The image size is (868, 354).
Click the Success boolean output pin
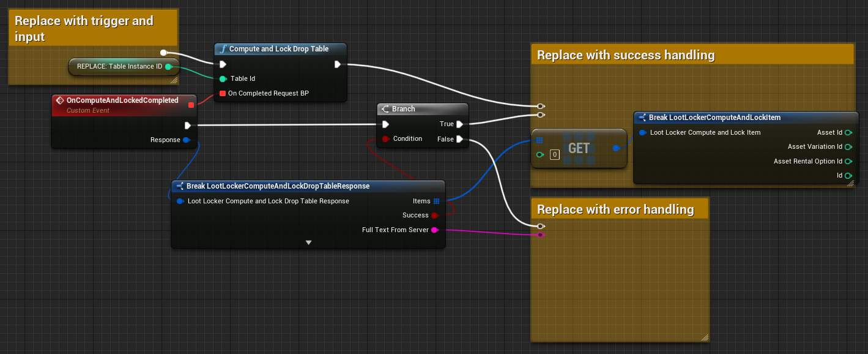[435, 216]
